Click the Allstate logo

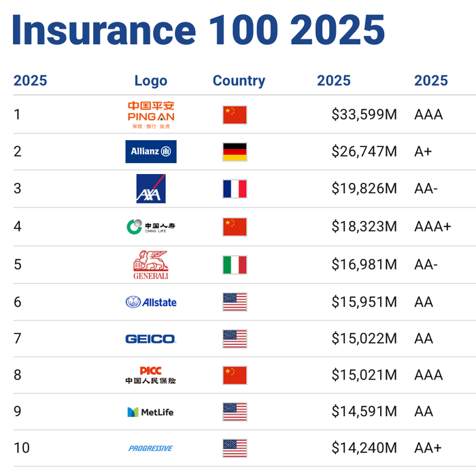pos(150,301)
